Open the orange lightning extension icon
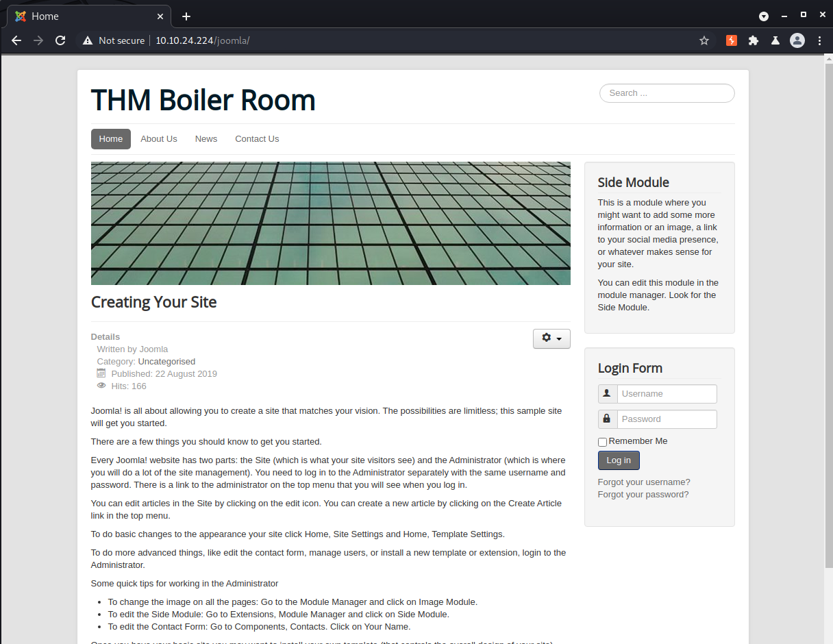833x644 pixels. click(x=732, y=40)
